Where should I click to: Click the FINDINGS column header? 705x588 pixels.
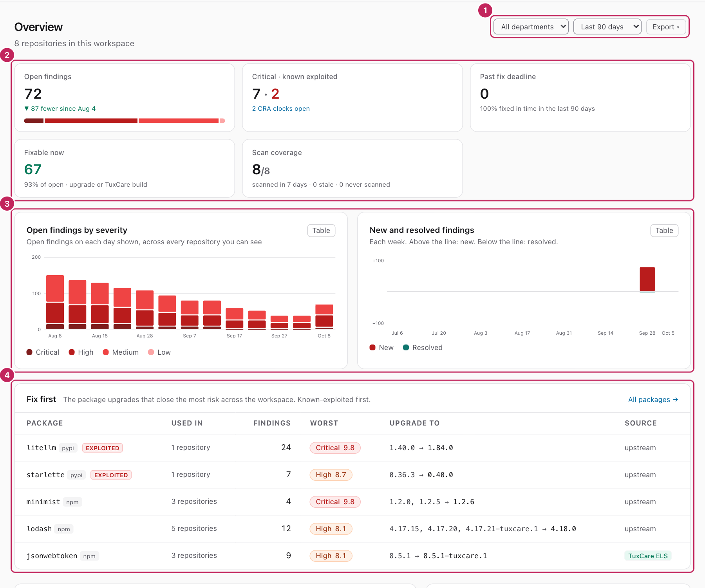(272, 423)
